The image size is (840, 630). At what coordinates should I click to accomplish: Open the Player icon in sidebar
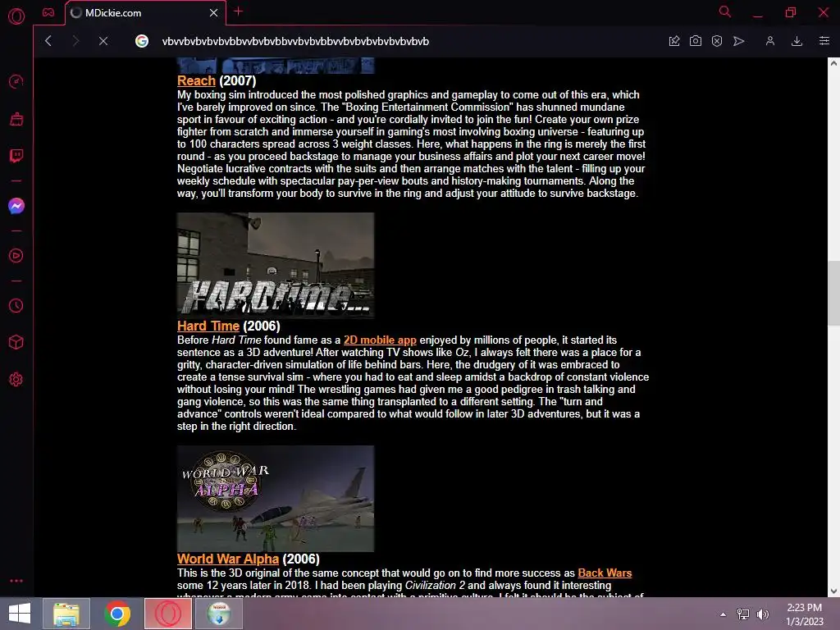point(16,256)
